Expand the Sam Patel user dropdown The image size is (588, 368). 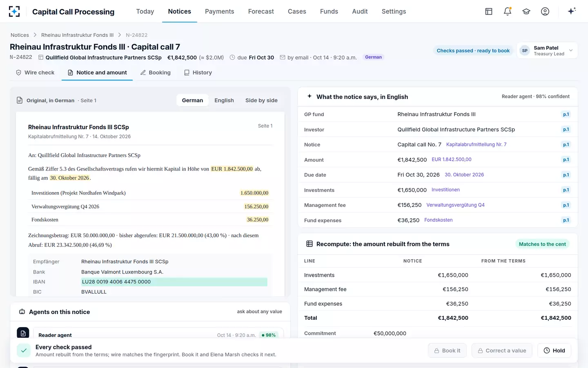(x=547, y=51)
